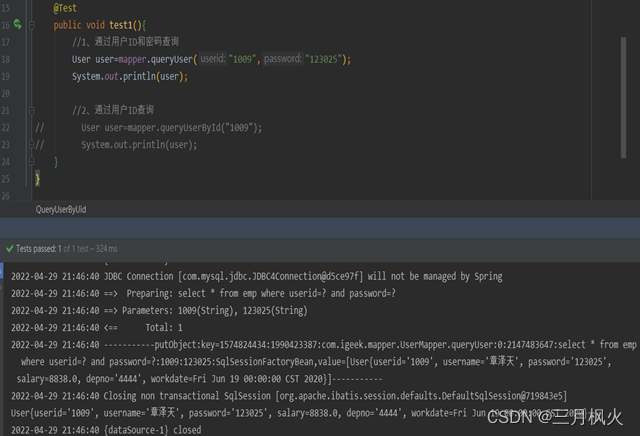Click the commented queryUserById line 22
Screen dimensions: 640x436
(171, 128)
